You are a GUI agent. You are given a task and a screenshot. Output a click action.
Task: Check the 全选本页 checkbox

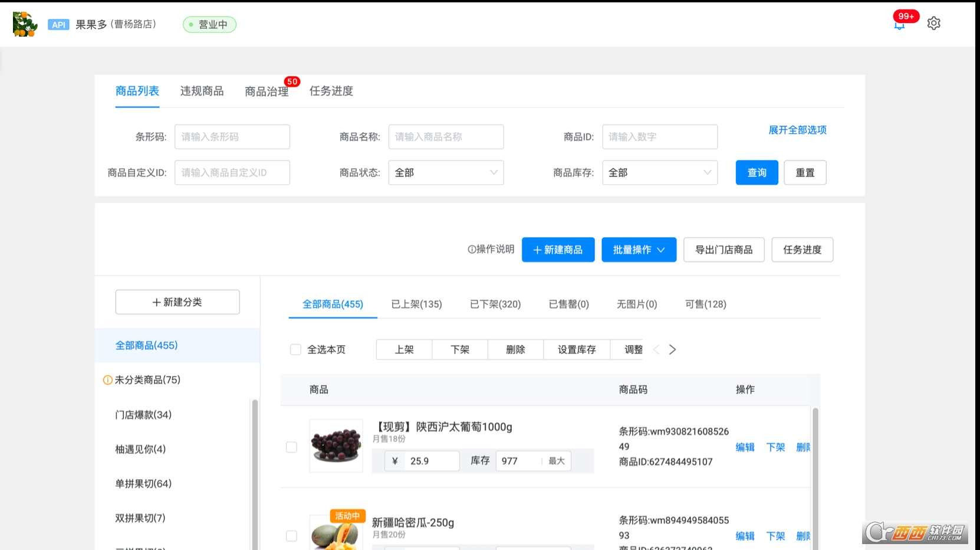[x=295, y=349]
